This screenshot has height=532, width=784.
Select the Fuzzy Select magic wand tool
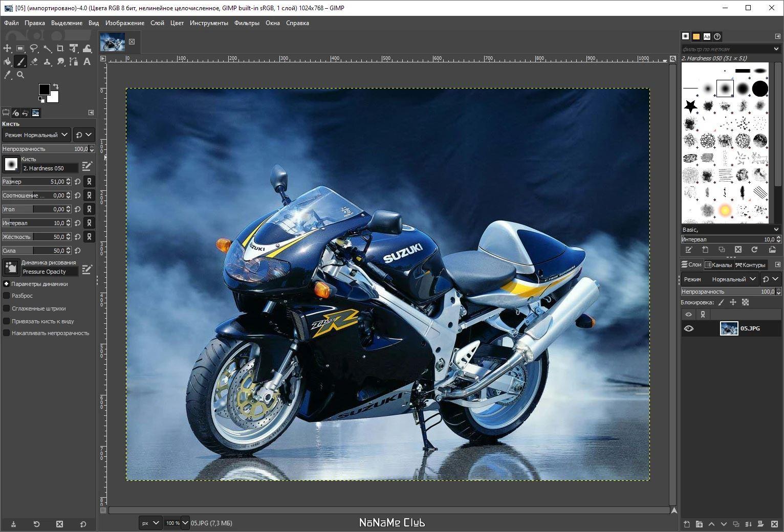pyautogui.click(x=47, y=48)
